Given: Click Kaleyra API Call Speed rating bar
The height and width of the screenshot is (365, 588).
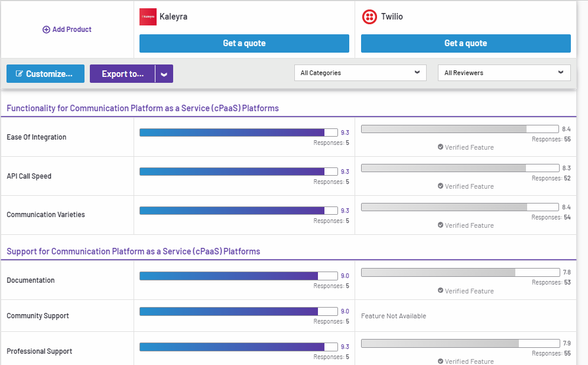Looking at the screenshot, I should (239, 172).
